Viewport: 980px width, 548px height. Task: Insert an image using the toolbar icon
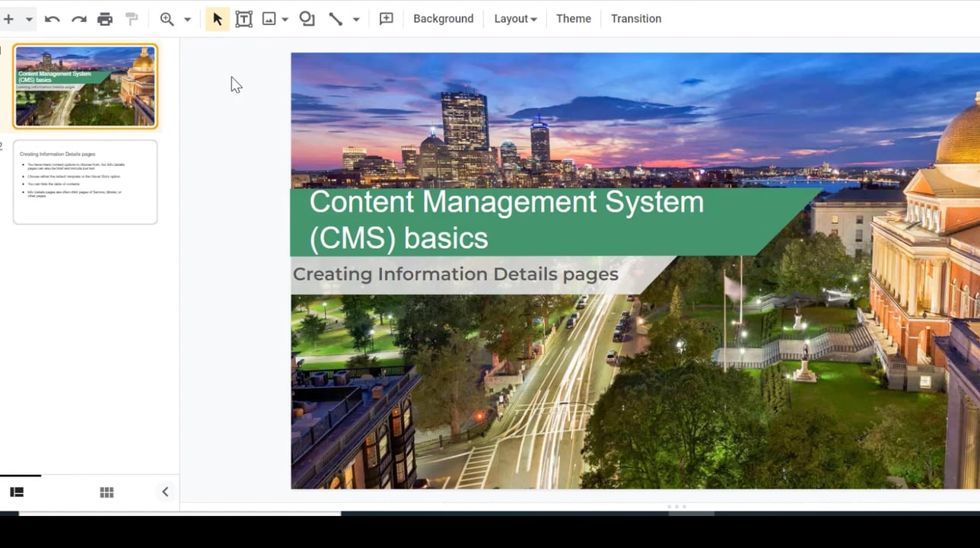tap(269, 19)
